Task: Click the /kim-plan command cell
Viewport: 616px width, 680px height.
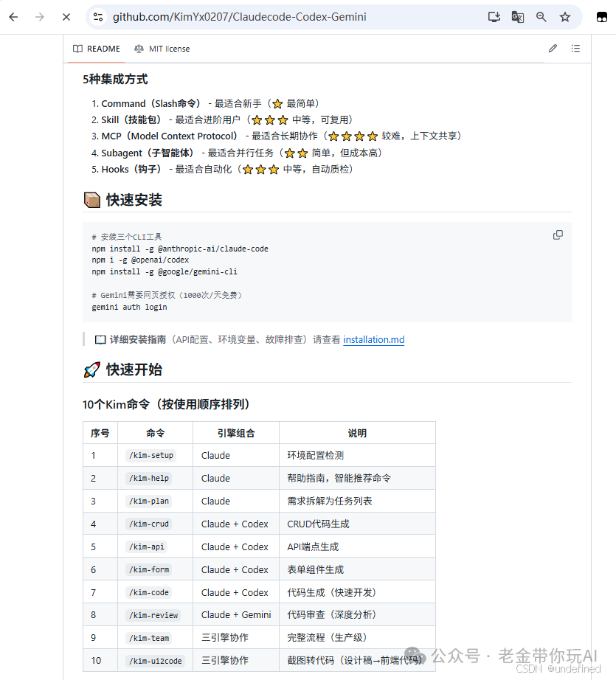Action: [x=155, y=501]
